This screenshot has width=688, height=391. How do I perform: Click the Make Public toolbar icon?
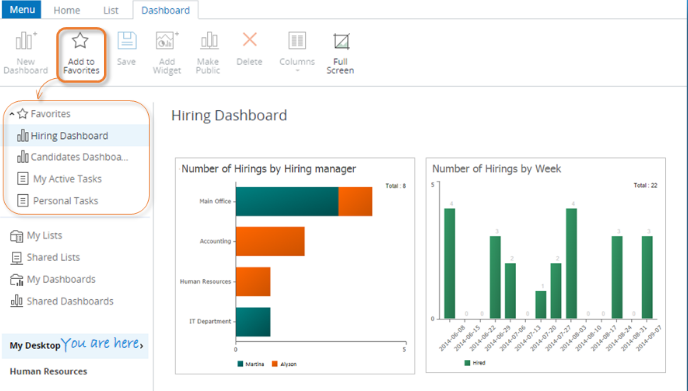click(x=209, y=40)
